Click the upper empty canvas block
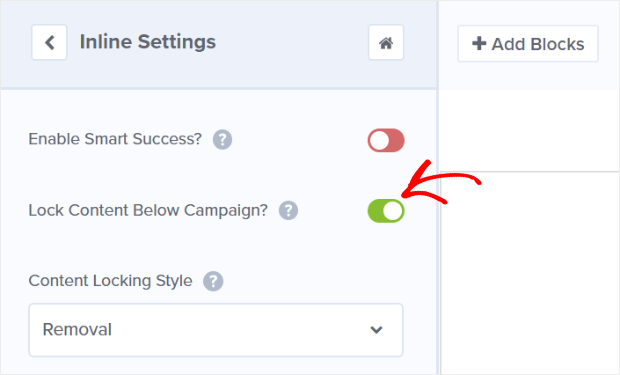620x375 pixels. tap(529, 131)
